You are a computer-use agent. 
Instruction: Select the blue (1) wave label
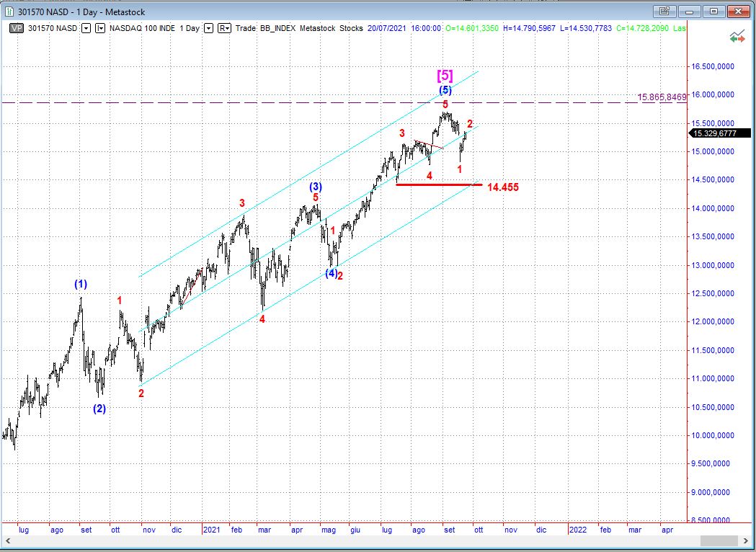click(81, 285)
